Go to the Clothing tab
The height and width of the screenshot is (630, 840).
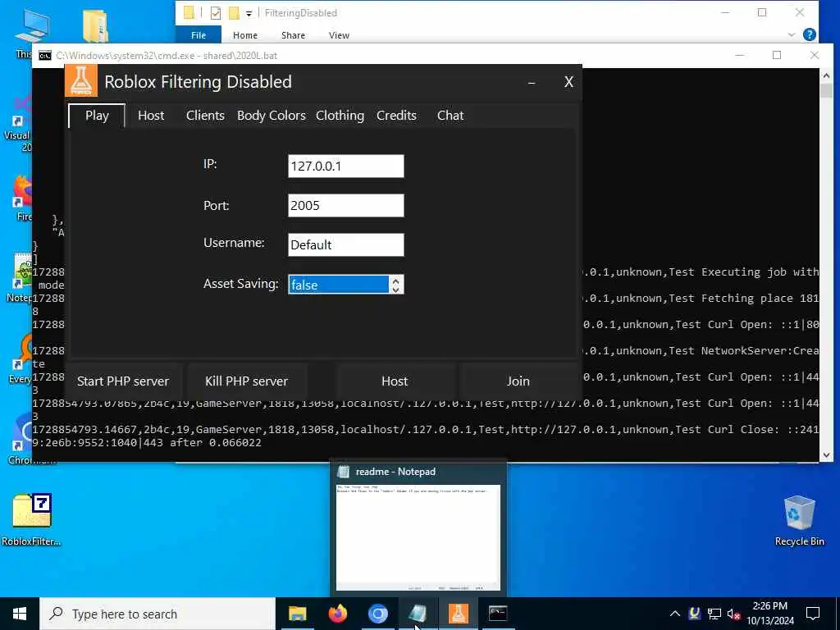click(x=340, y=116)
